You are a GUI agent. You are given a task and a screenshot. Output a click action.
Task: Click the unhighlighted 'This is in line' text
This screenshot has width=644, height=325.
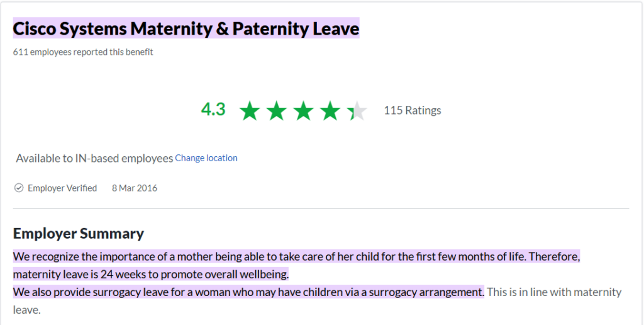553,292
